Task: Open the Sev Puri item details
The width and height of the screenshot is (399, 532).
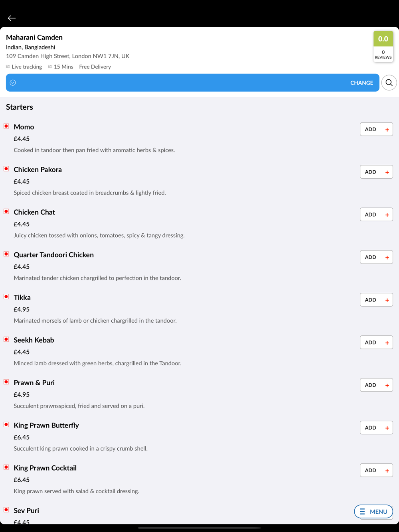Action: pos(26,510)
